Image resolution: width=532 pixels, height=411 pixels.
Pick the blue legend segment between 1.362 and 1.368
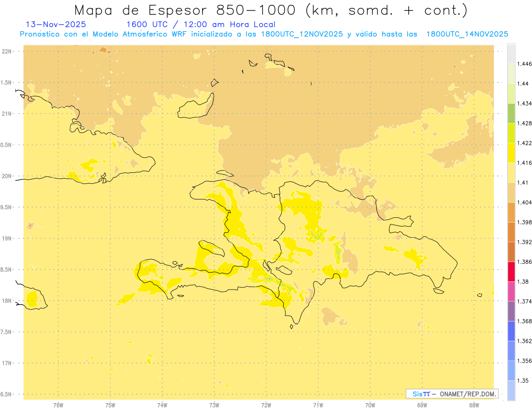pos(511,331)
